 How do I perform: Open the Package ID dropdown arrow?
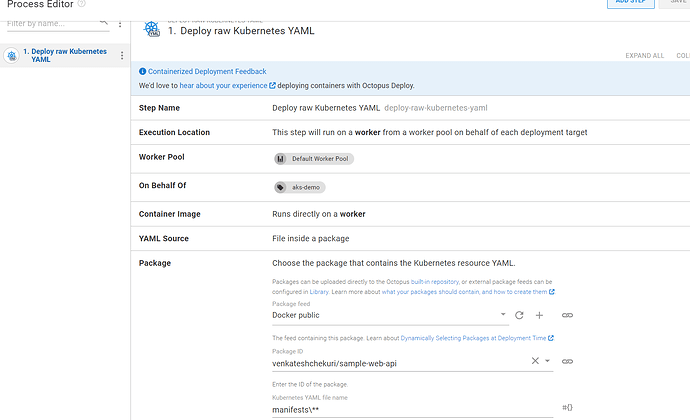[x=547, y=361]
